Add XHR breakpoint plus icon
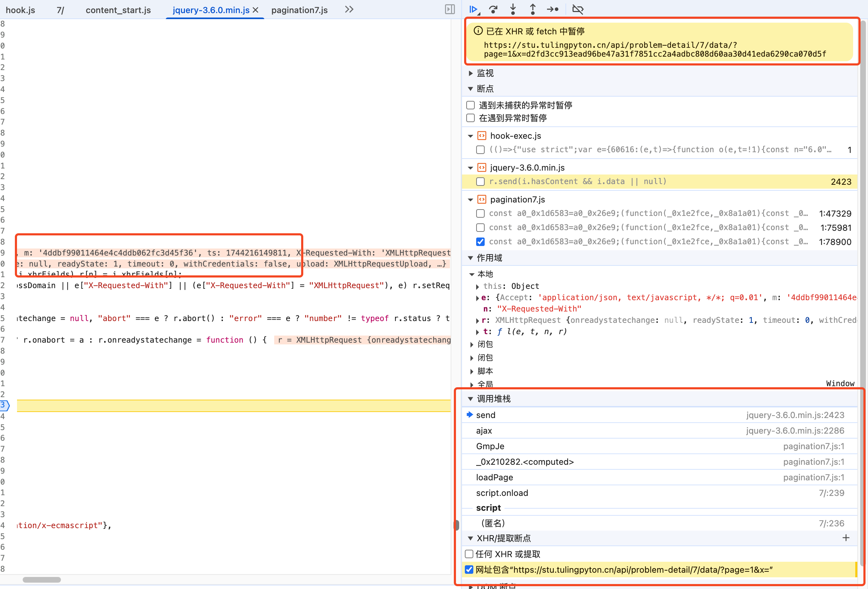This screenshot has height=589, width=868. pyautogui.click(x=846, y=537)
